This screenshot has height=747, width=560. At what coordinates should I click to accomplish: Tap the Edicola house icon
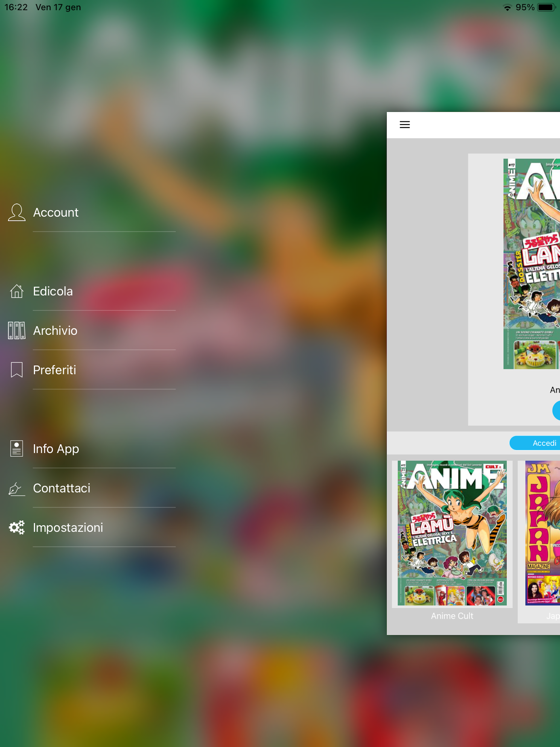pyautogui.click(x=17, y=291)
